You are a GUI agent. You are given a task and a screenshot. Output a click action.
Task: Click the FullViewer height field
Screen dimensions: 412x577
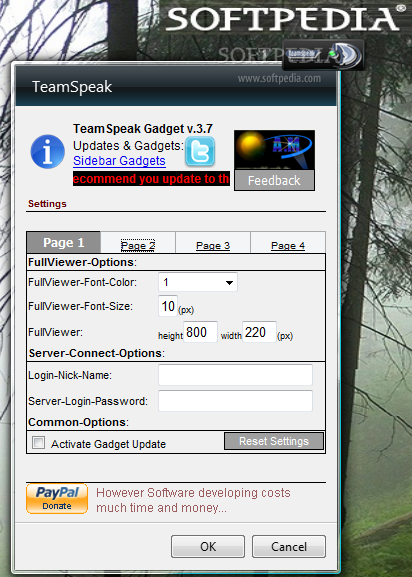click(x=200, y=332)
